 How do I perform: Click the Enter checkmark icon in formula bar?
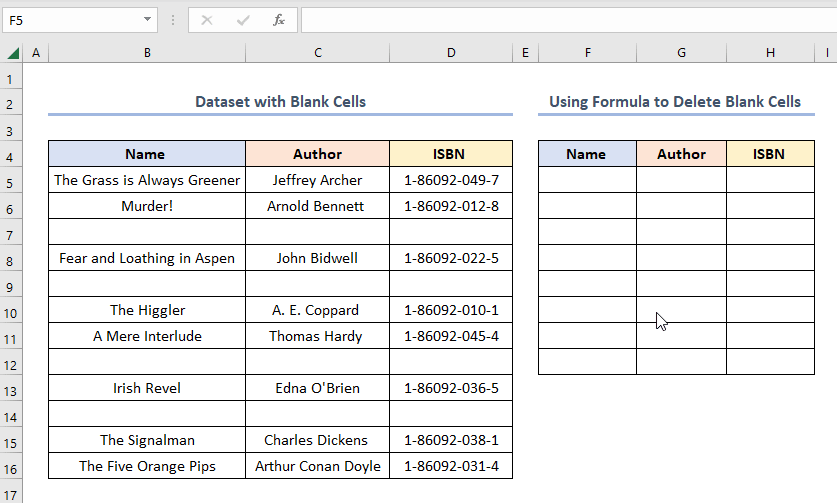[243, 19]
